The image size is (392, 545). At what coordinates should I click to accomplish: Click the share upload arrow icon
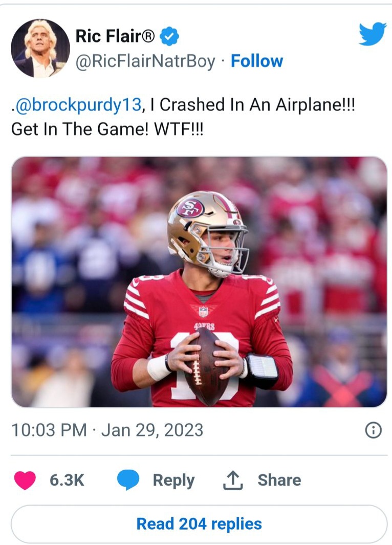coord(233,480)
